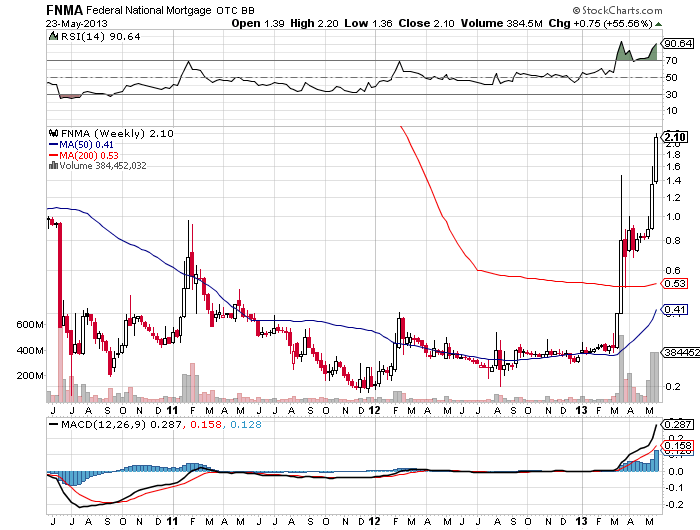Click the RSI(14) 90.64 label

pos(100,37)
